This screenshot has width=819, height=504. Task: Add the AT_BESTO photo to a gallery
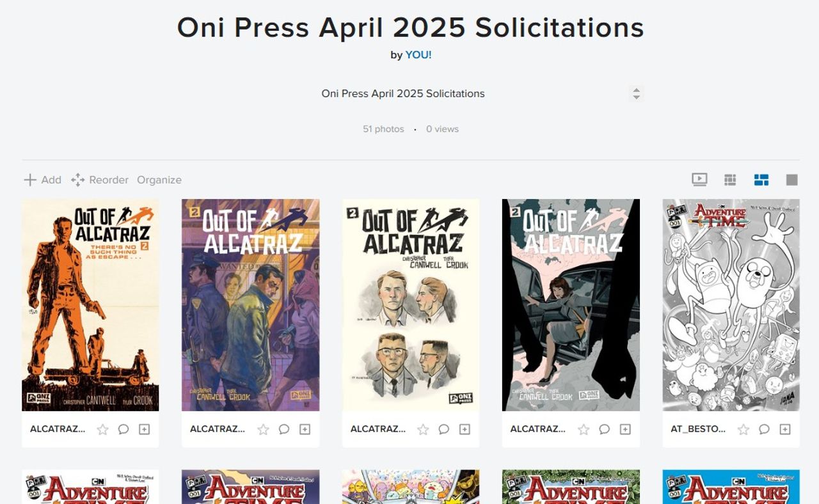tap(785, 429)
